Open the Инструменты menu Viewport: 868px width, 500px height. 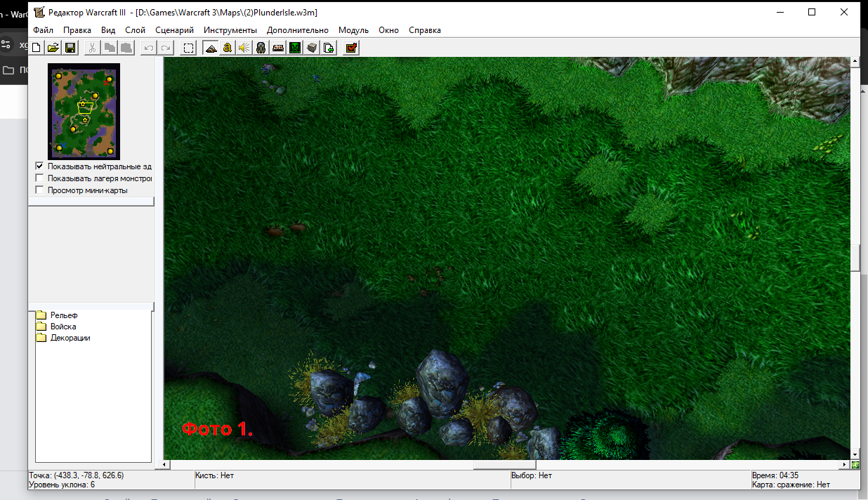click(230, 30)
